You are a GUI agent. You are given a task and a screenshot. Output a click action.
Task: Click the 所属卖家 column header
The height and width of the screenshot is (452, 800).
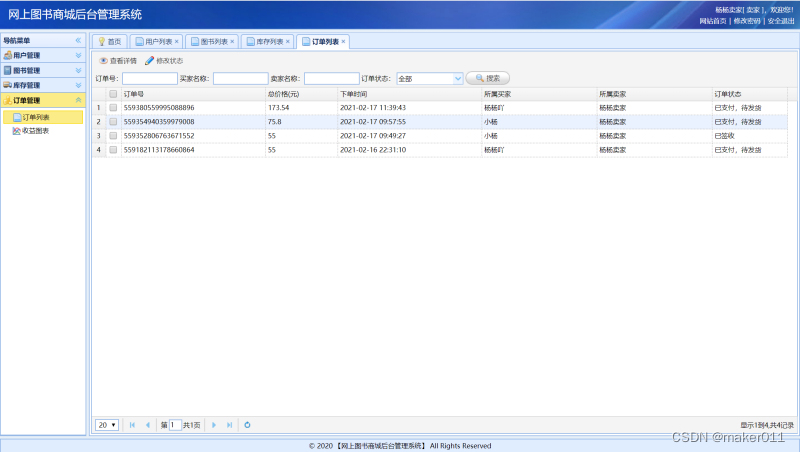pos(654,94)
